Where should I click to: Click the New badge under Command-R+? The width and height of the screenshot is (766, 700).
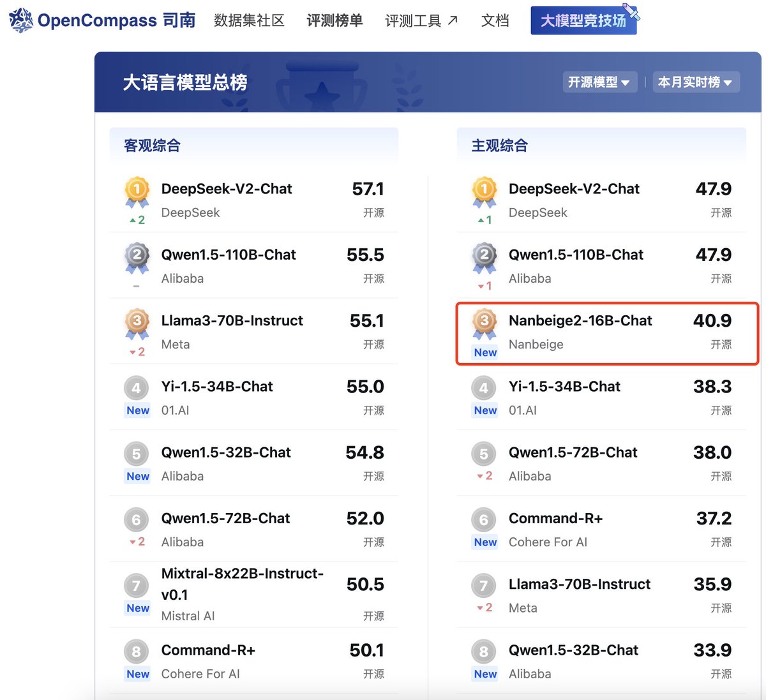coord(137,674)
